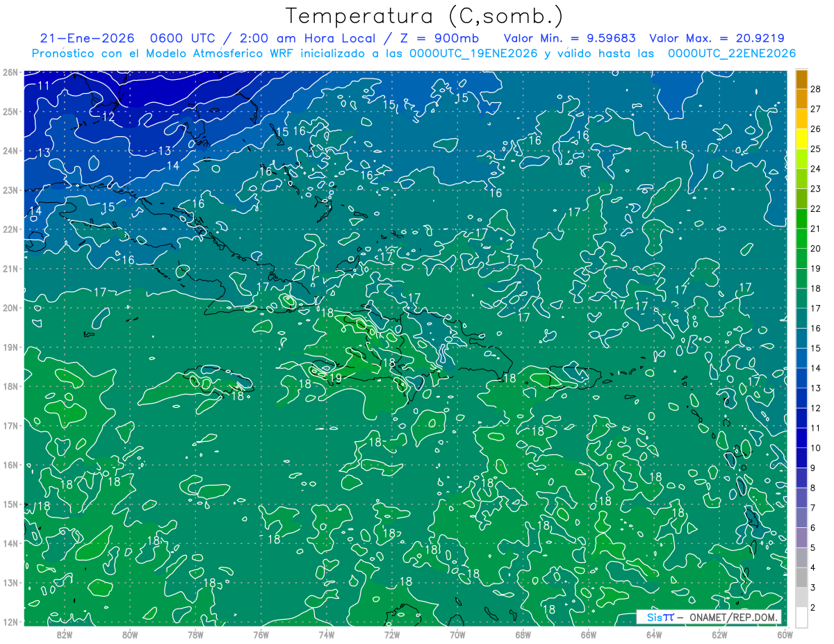
Task: Click the longitude label "70W"
Action: pos(457,634)
